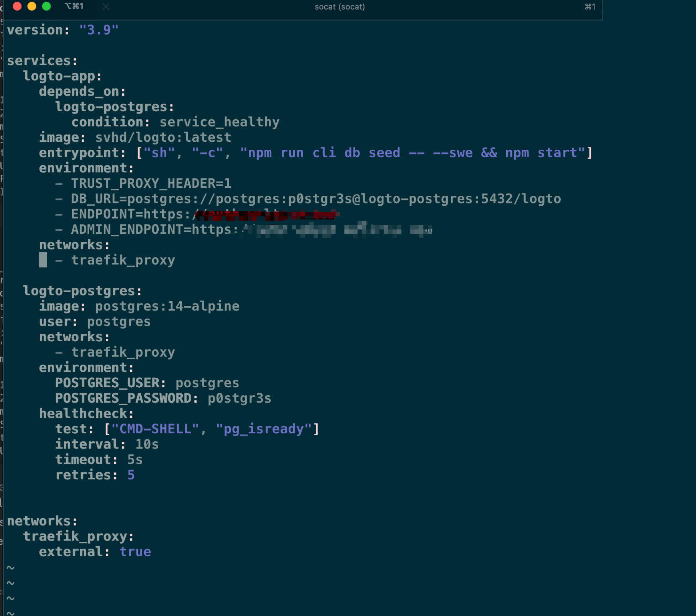Click the "sh" string in entrypoint
This screenshot has height=616, width=696.
coord(159,152)
